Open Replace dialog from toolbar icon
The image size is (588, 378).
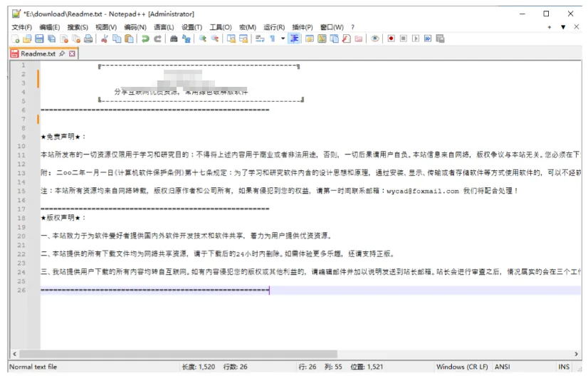(186, 38)
